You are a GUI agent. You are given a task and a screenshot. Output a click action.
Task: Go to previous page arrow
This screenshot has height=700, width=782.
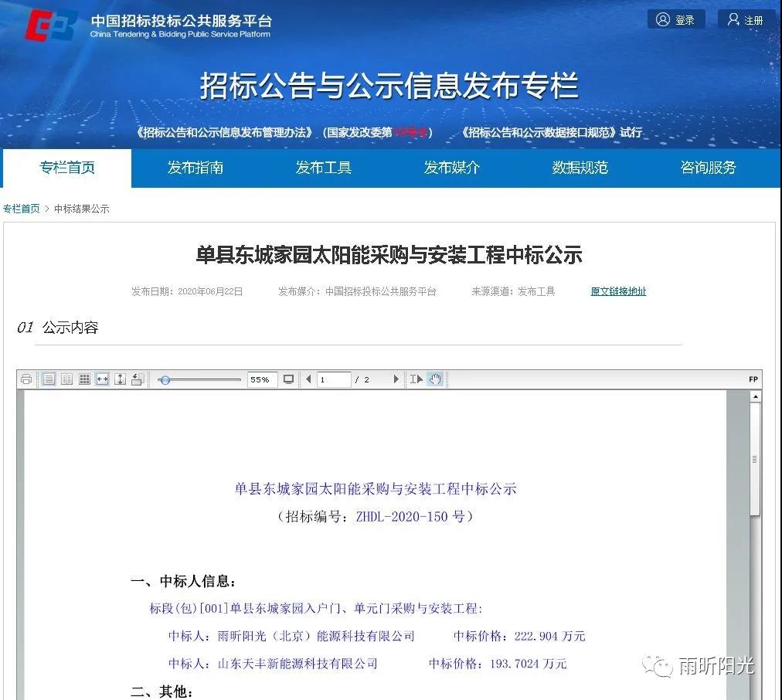[x=308, y=379]
